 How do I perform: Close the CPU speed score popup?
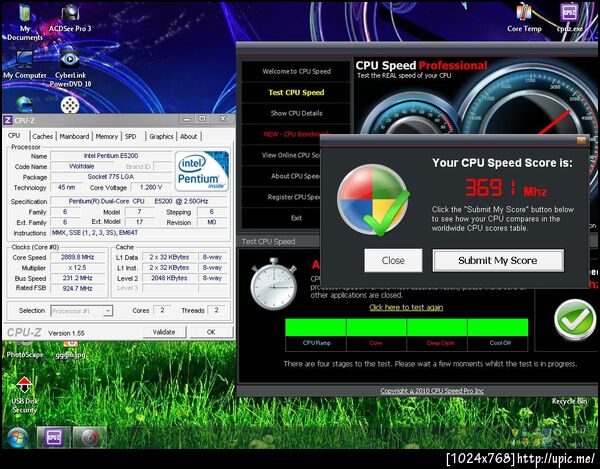click(x=581, y=140)
